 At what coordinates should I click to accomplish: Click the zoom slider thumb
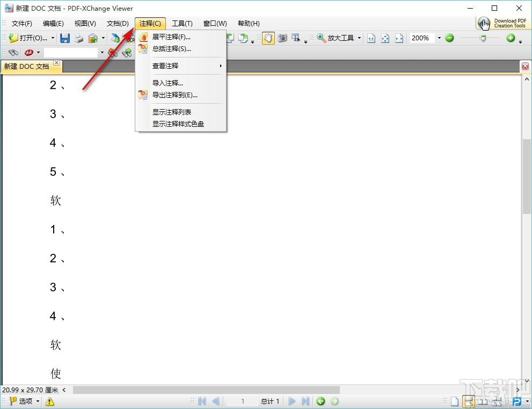pos(483,38)
